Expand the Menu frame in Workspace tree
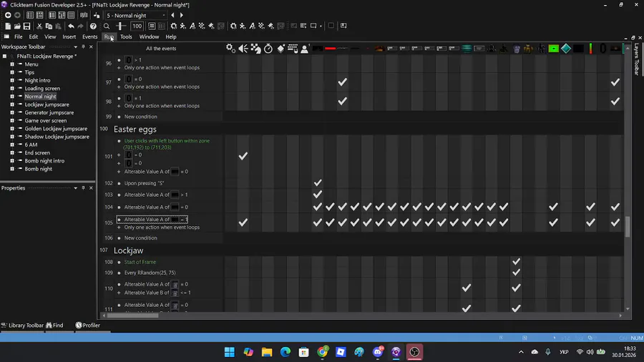644x362 pixels. [x=12, y=64]
